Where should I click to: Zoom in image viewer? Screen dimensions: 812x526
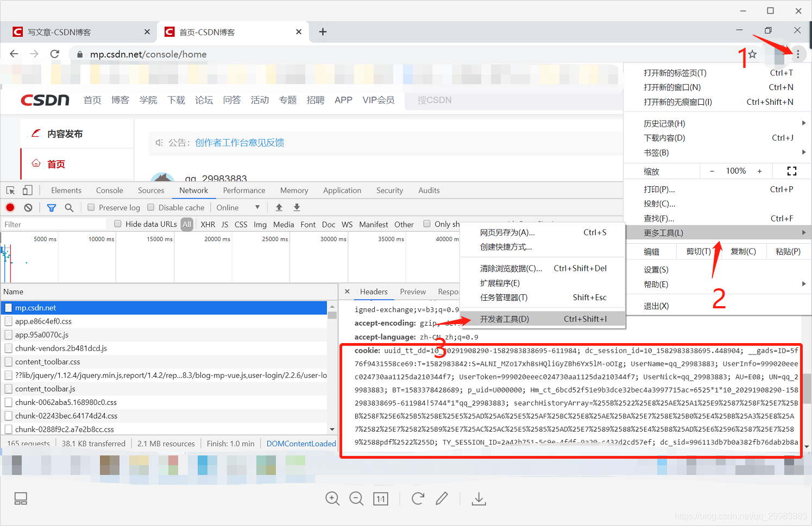332,498
